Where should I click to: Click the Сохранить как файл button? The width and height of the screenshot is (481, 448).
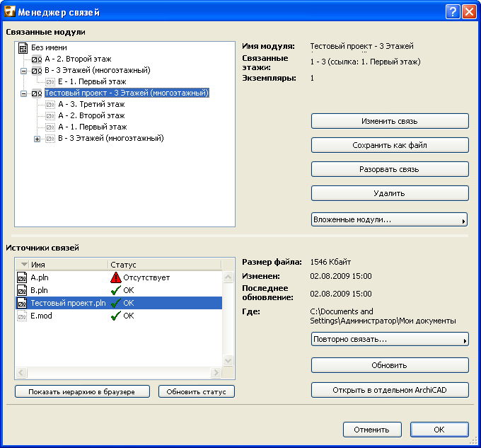coord(390,145)
